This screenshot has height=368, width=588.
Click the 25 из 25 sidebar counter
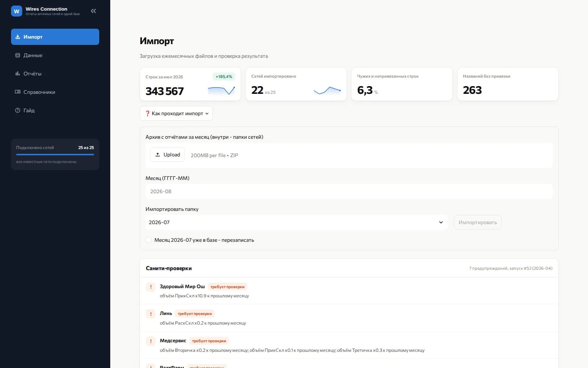(86, 148)
